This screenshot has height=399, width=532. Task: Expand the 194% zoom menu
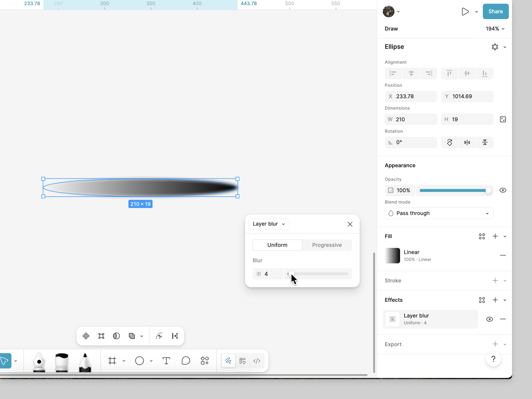495,29
